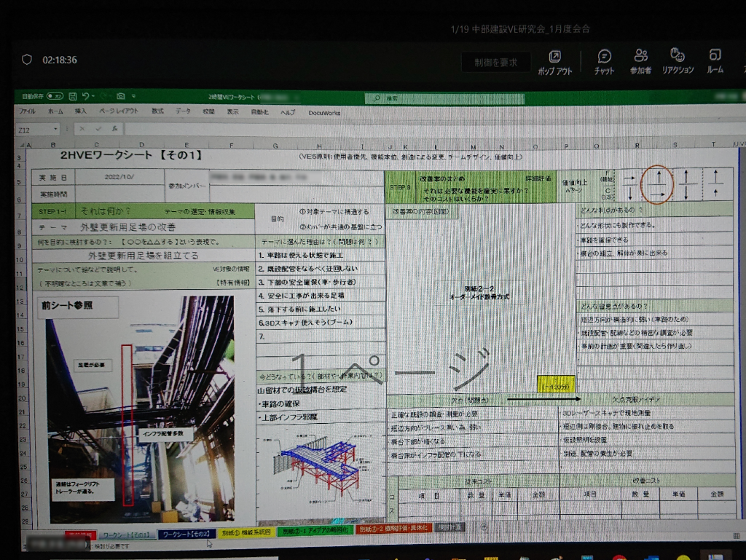This screenshot has height=560, width=746.
Task: Click the select-all corner of the sheet
Action: click(22, 144)
